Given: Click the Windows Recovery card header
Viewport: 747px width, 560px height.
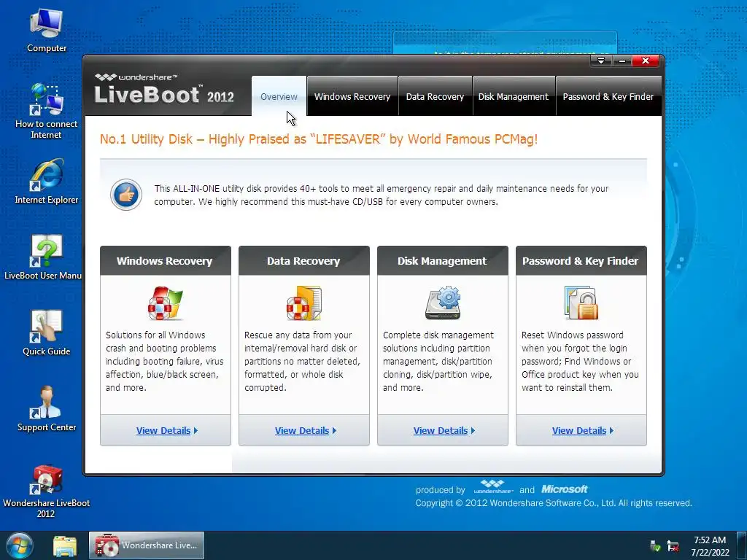Looking at the screenshot, I should (166, 260).
